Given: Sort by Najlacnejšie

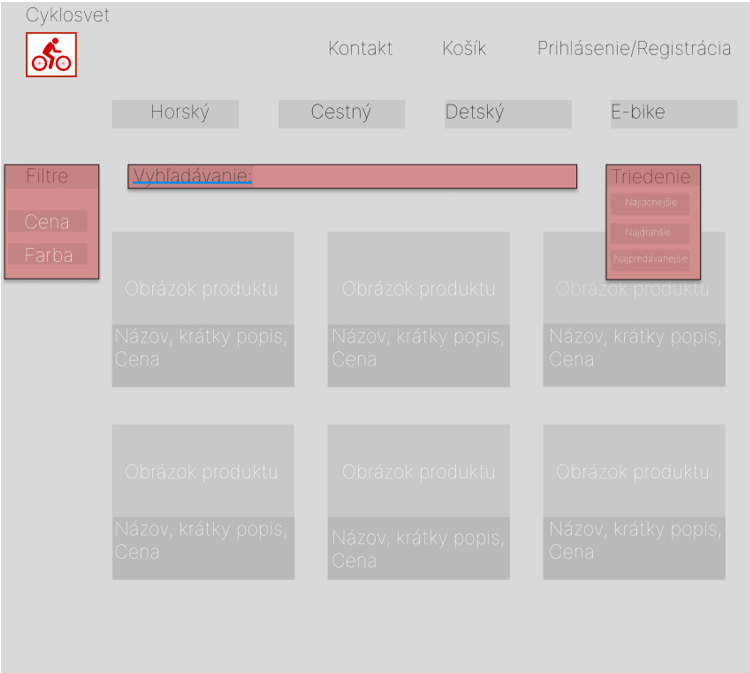Looking at the screenshot, I should click(650, 203).
